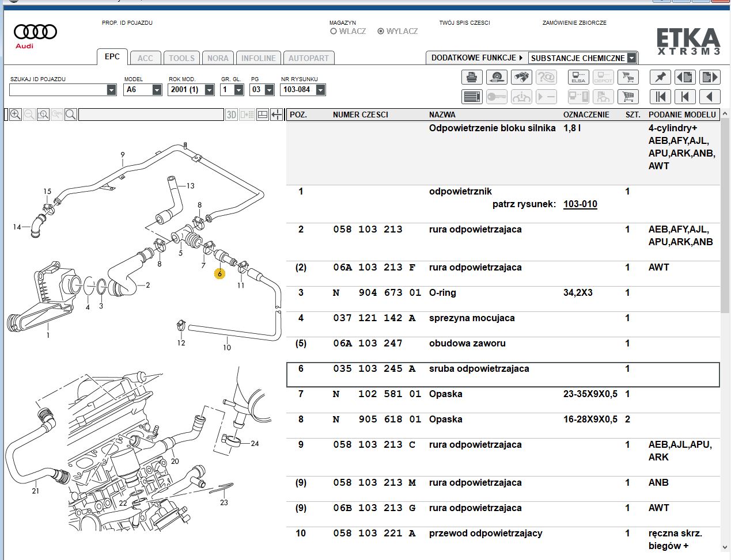Toggle the split-pane layout icon
The image size is (731, 560).
[x=263, y=115]
